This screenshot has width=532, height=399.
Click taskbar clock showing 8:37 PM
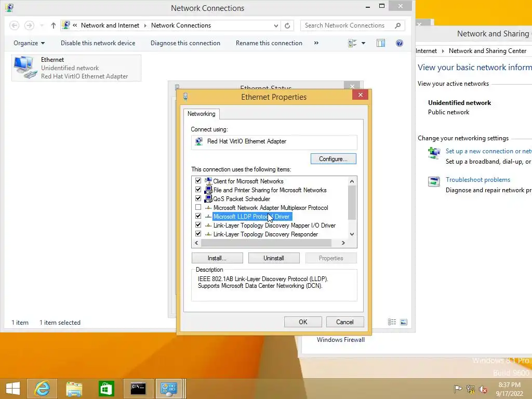pyautogui.click(x=509, y=389)
